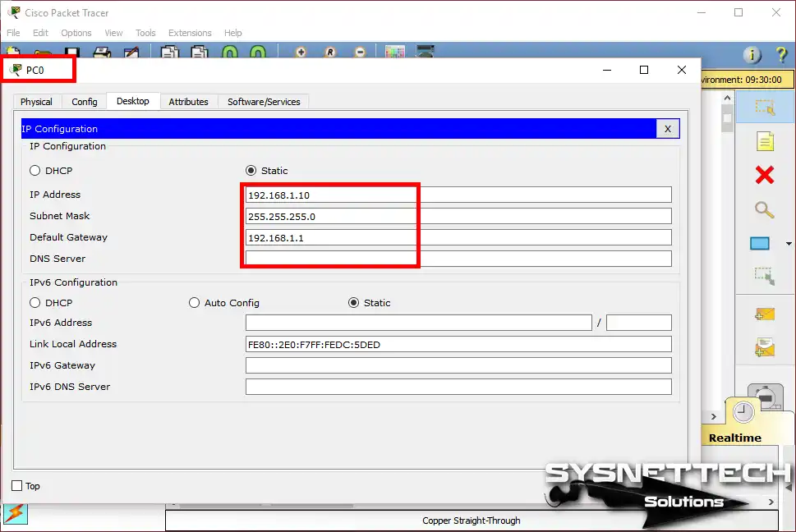
Task: Click the Save disk icon in toolbar
Action: click(71, 53)
